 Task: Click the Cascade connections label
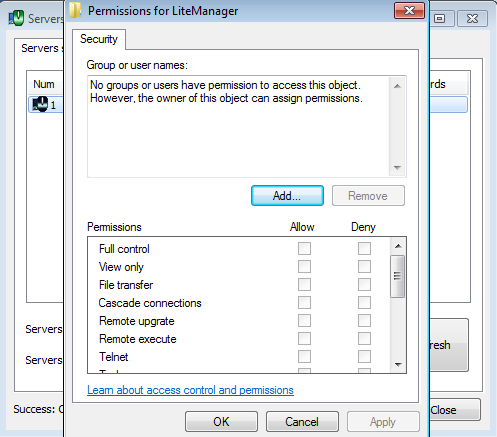pyautogui.click(x=150, y=303)
